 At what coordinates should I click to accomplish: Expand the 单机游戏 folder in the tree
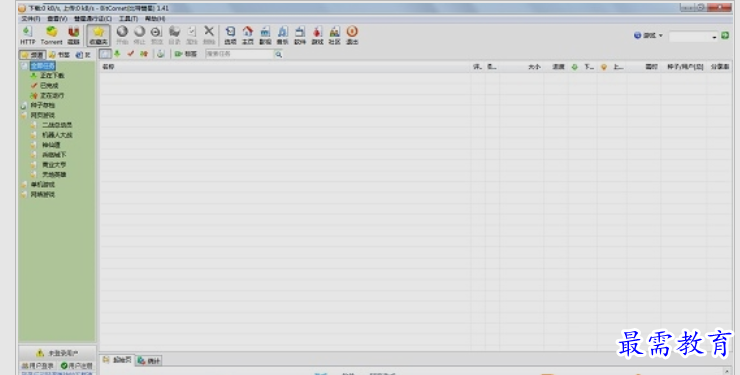pyautogui.click(x=43, y=184)
